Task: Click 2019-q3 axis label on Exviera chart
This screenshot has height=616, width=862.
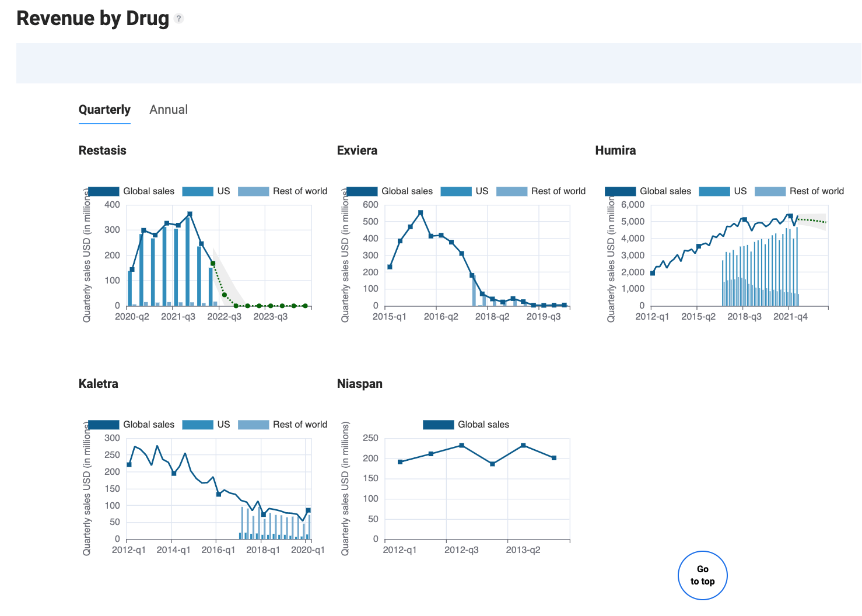Action: [544, 317]
